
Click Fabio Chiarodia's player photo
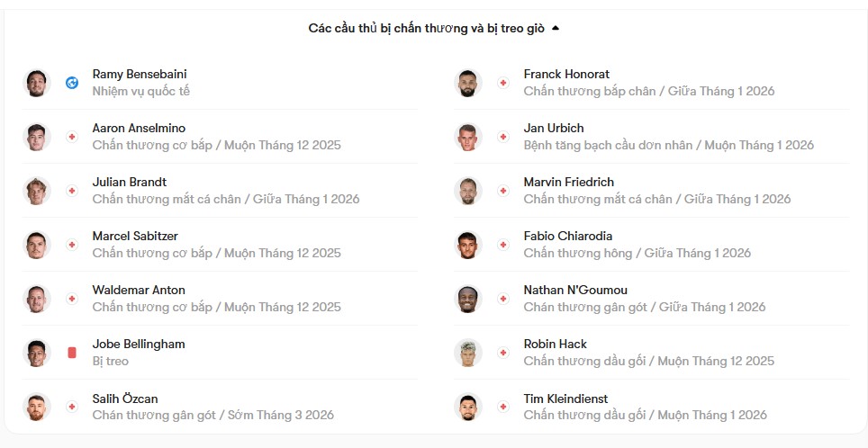tap(467, 245)
